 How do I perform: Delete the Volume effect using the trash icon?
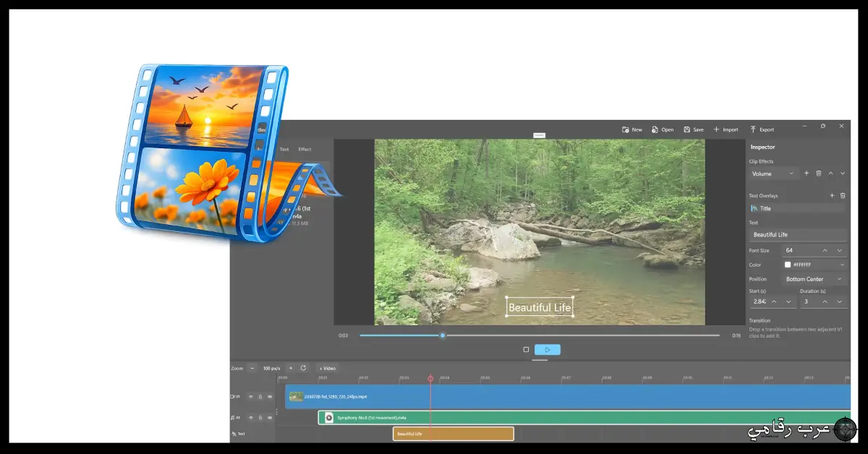(819, 174)
